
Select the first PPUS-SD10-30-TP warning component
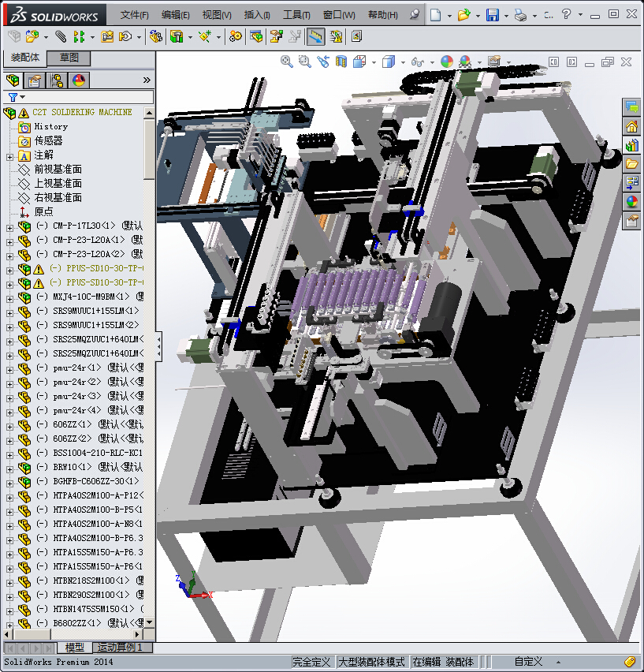96,268
